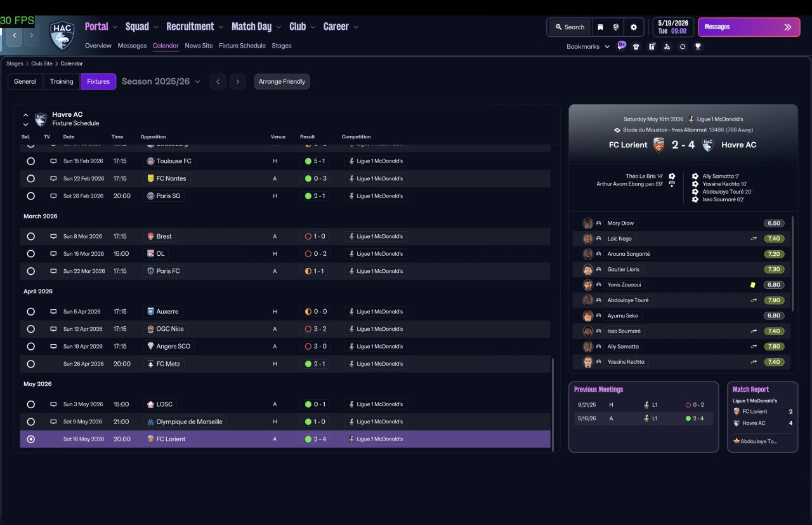
Task: Click the Olympique de Marseille badge
Action: (150, 422)
